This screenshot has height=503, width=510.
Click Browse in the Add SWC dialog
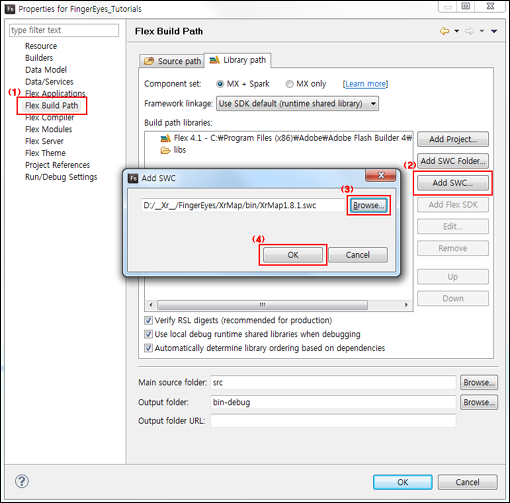[x=369, y=205]
